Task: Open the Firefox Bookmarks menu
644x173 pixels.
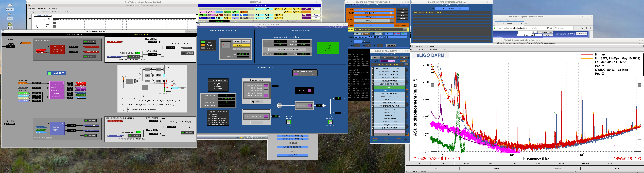Action: pyautogui.click(x=499, y=20)
